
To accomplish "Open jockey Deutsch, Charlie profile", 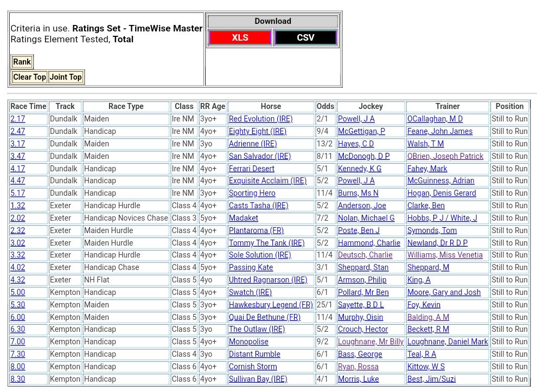I will point(365,255).
